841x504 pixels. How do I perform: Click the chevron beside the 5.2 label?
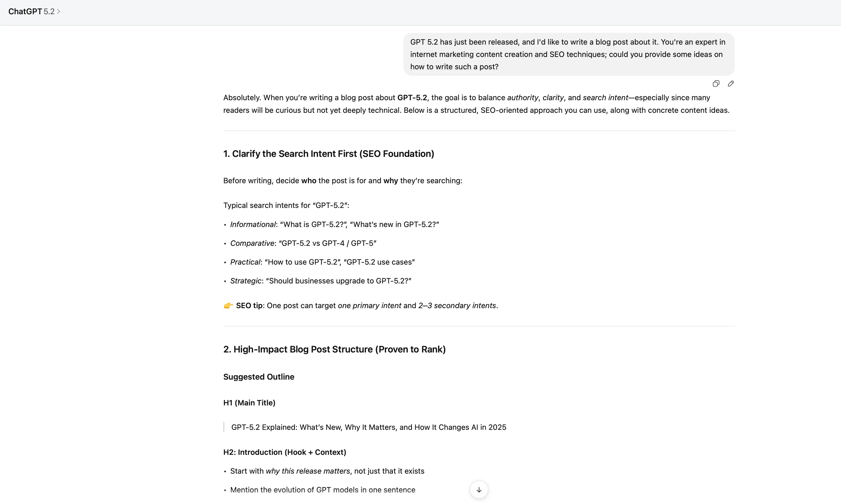[59, 12]
